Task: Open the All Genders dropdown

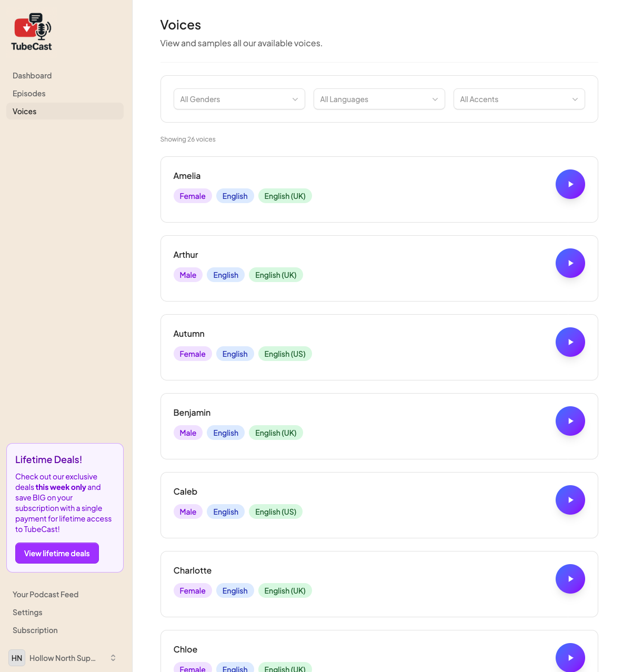Action: pyautogui.click(x=239, y=99)
